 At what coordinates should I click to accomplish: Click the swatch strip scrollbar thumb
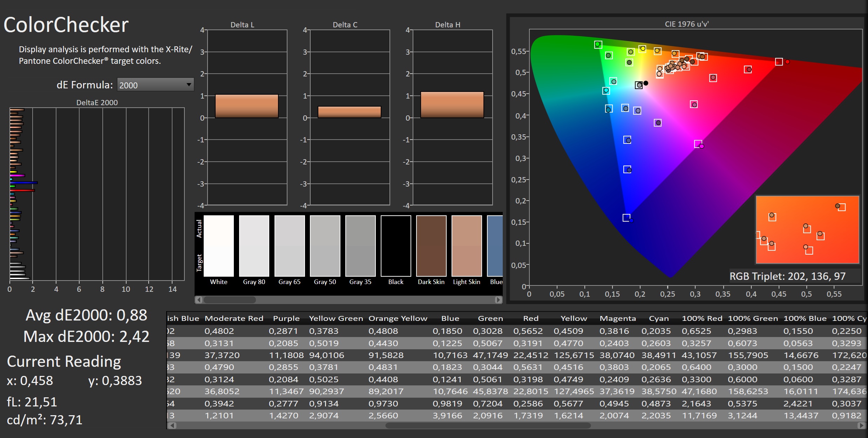230,300
